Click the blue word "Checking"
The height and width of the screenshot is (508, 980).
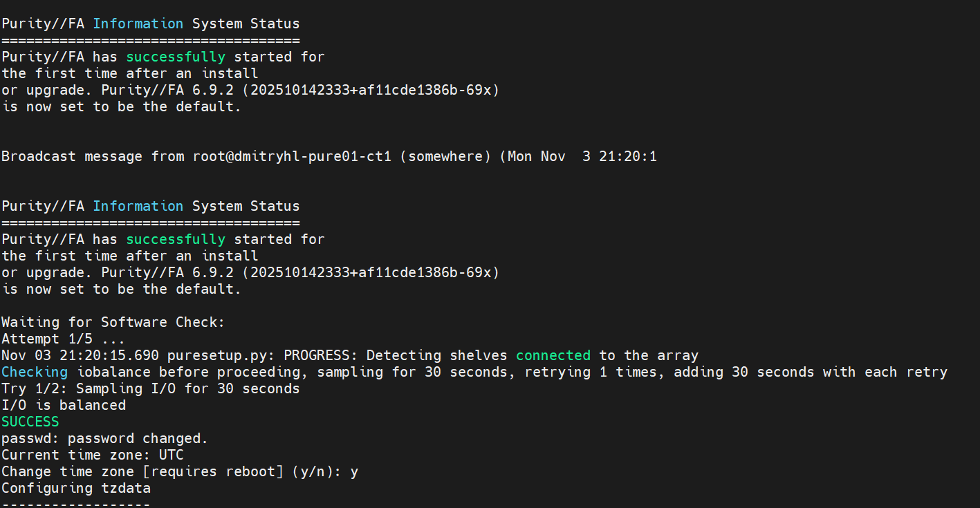(35, 372)
